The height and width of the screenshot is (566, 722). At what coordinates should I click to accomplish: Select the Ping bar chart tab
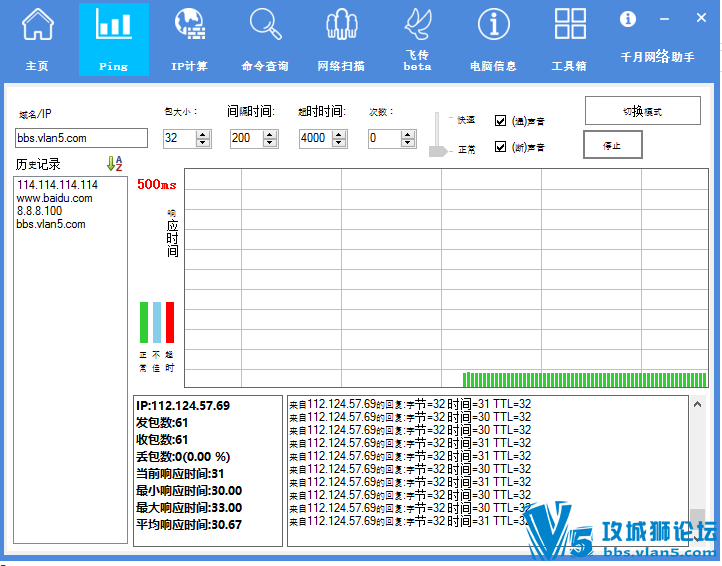point(114,39)
